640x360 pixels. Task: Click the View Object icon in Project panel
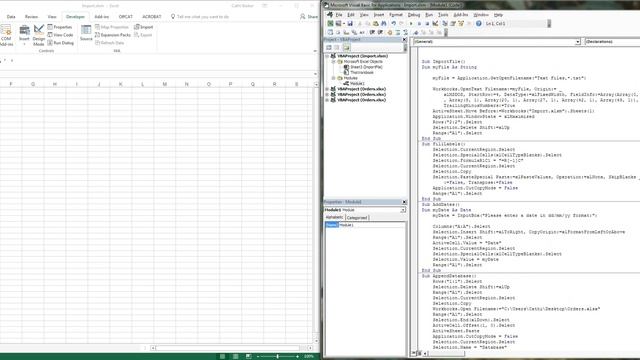(337, 47)
